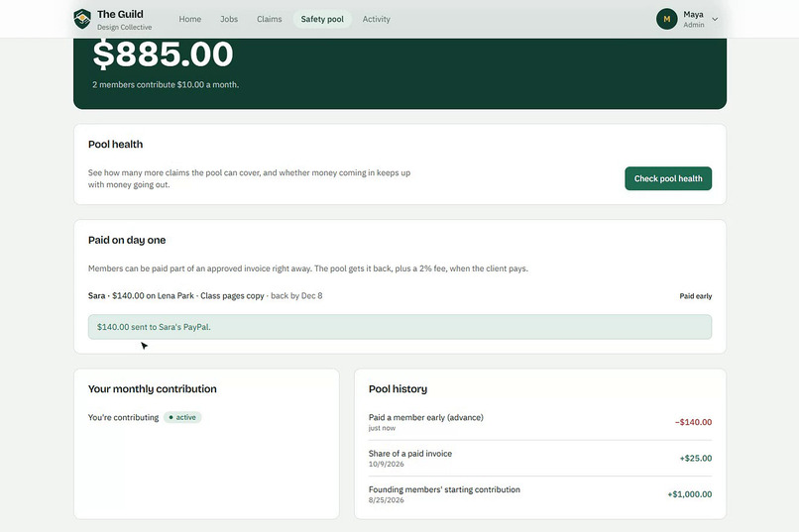Image resolution: width=799 pixels, height=532 pixels.
Task: Open the Jobs tab
Action: 229,19
